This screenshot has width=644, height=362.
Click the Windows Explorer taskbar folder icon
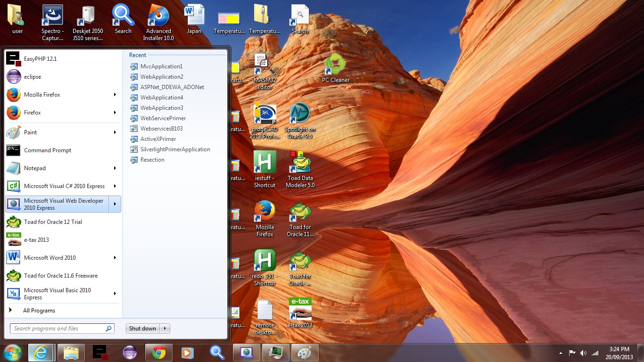[x=71, y=353]
